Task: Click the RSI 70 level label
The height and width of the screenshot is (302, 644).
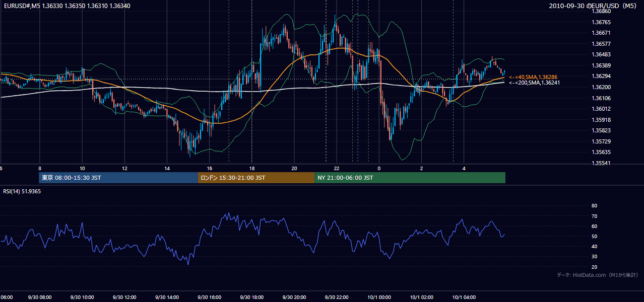Action: click(x=594, y=216)
